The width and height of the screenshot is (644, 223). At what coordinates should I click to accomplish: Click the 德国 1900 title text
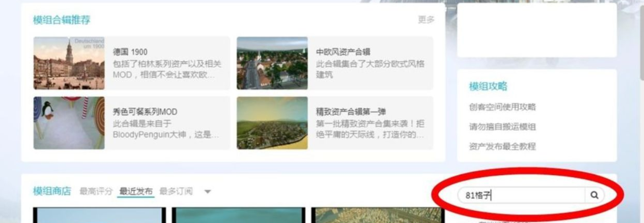pos(130,52)
